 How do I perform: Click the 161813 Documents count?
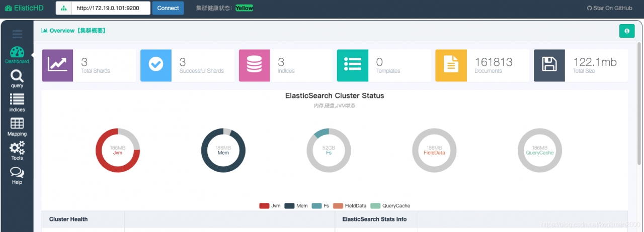click(494, 62)
